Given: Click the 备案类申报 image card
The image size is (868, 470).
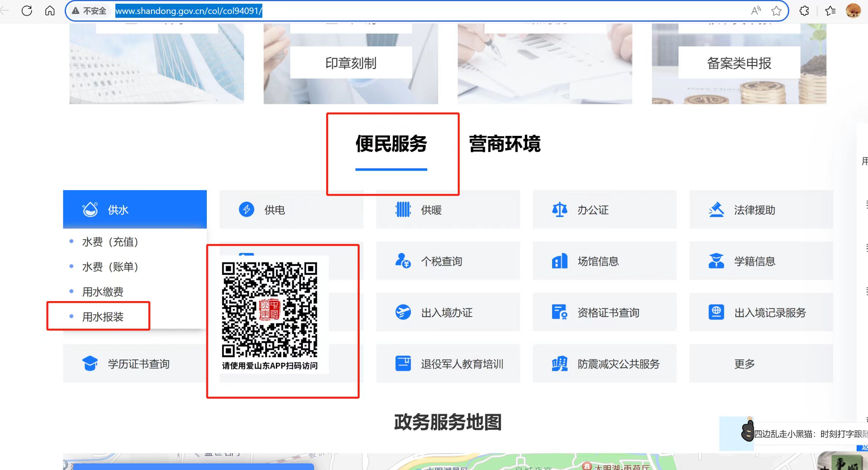Looking at the screenshot, I should 739,63.
